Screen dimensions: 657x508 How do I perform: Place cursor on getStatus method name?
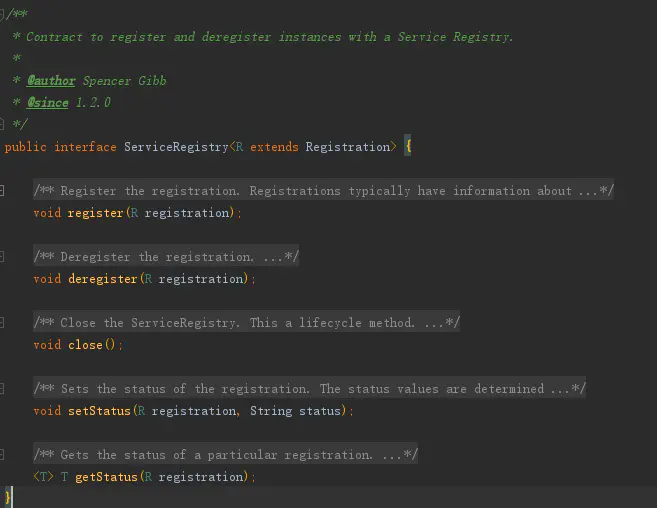(x=106, y=477)
